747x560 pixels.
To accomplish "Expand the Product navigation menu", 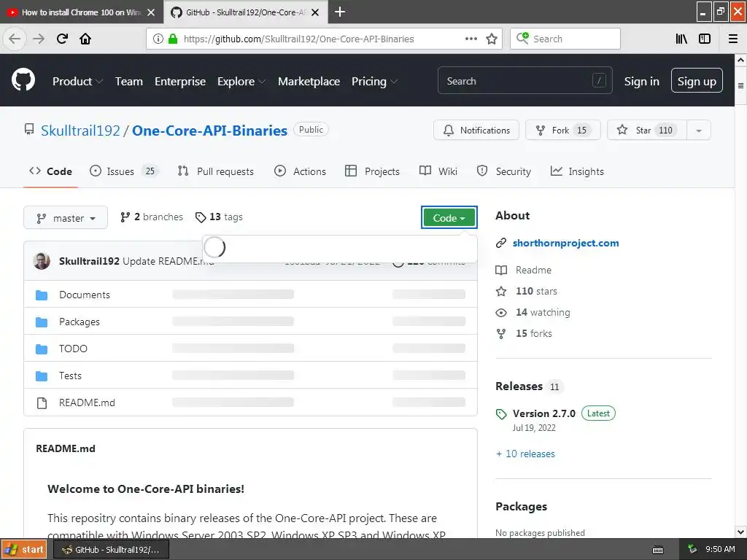I will (77, 82).
